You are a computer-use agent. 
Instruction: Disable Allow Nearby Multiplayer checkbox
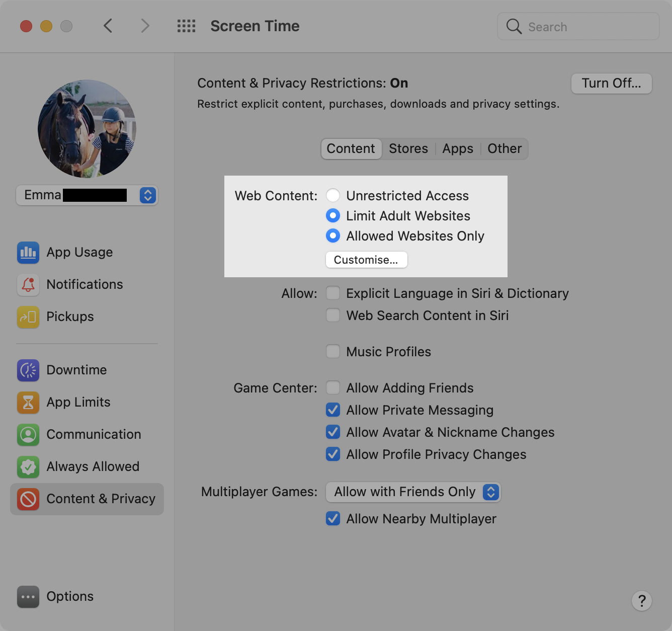333,518
